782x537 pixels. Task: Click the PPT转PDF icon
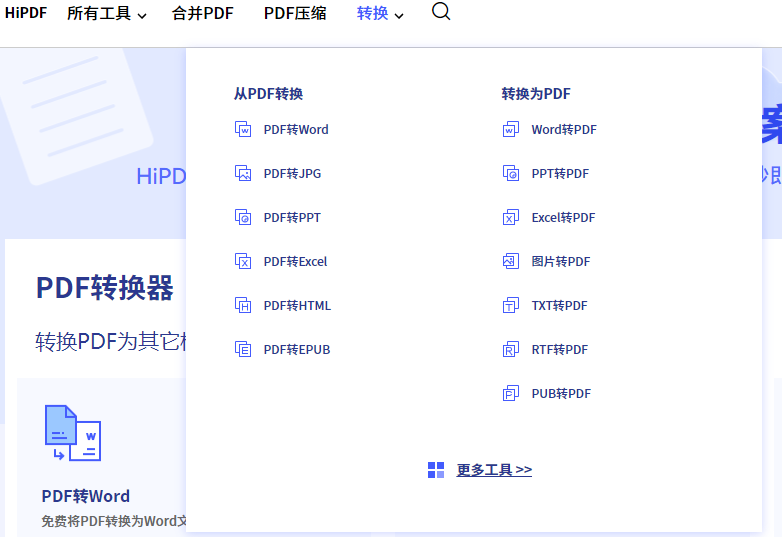[511, 174]
